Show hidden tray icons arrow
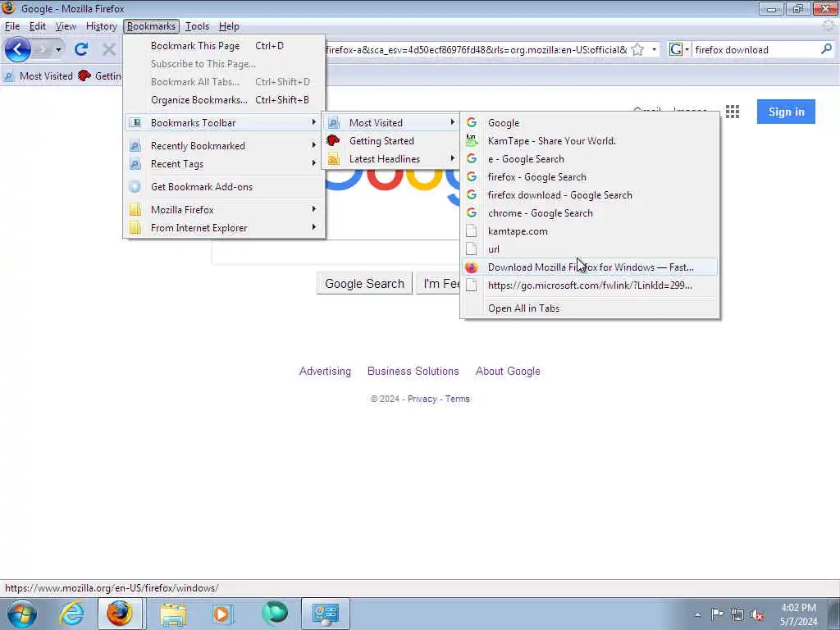Viewport: 840px width, 630px height. tap(697, 614)
